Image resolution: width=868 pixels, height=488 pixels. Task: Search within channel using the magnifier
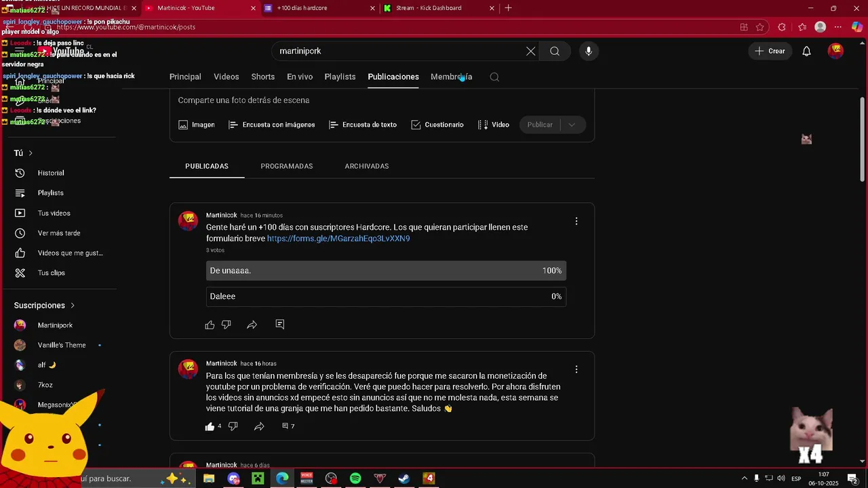tap(494, 77)
